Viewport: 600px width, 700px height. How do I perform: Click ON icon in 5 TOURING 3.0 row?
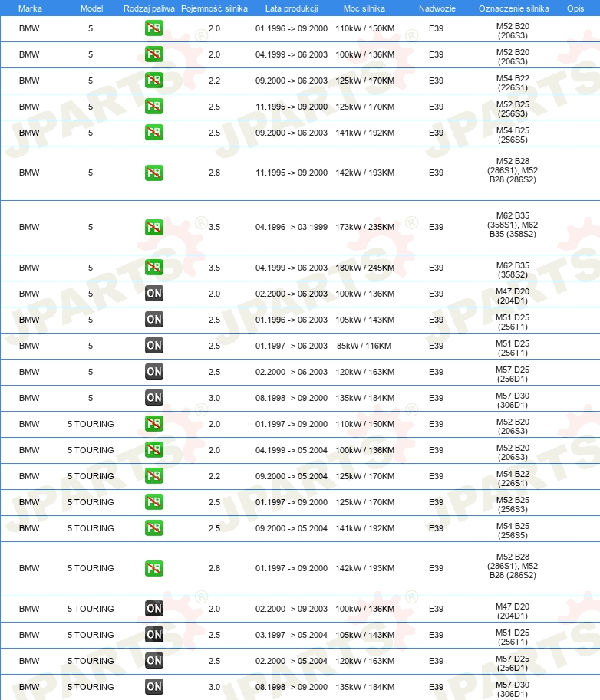point(153,687)
